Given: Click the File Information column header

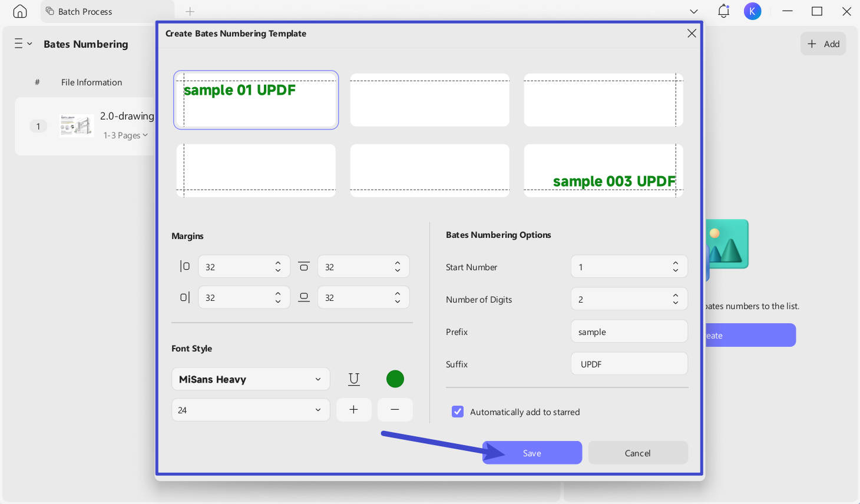Looking at the screenshot, I should tap(91, 82).
